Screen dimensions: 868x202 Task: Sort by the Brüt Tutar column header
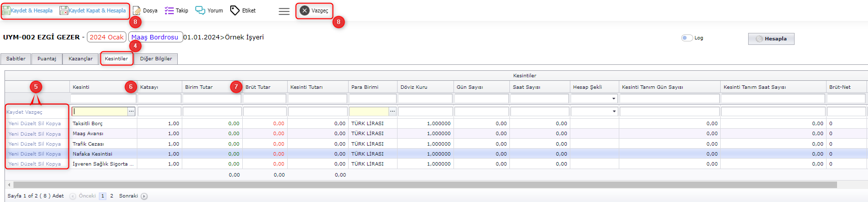[265, 87]
